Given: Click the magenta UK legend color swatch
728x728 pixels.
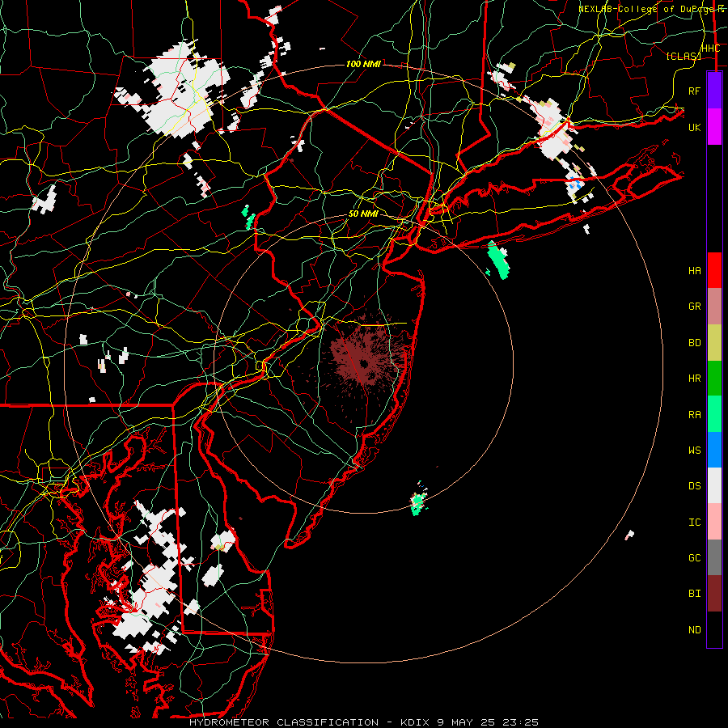Looking at the screenshot, I should 714,127.
